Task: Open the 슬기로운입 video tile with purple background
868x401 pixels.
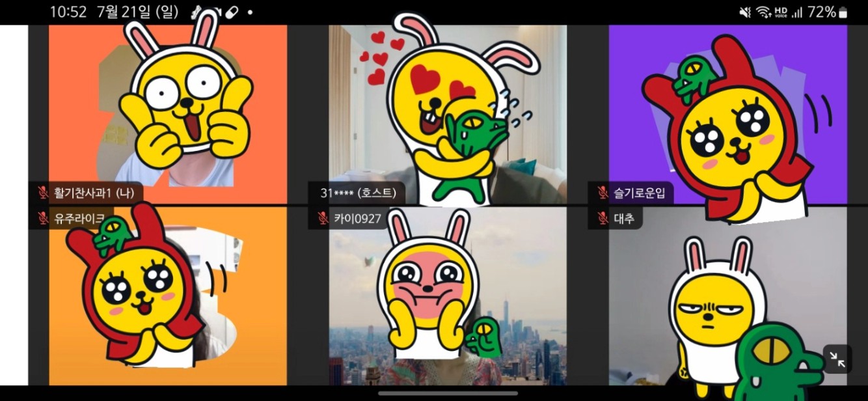Action: (727, 115)
